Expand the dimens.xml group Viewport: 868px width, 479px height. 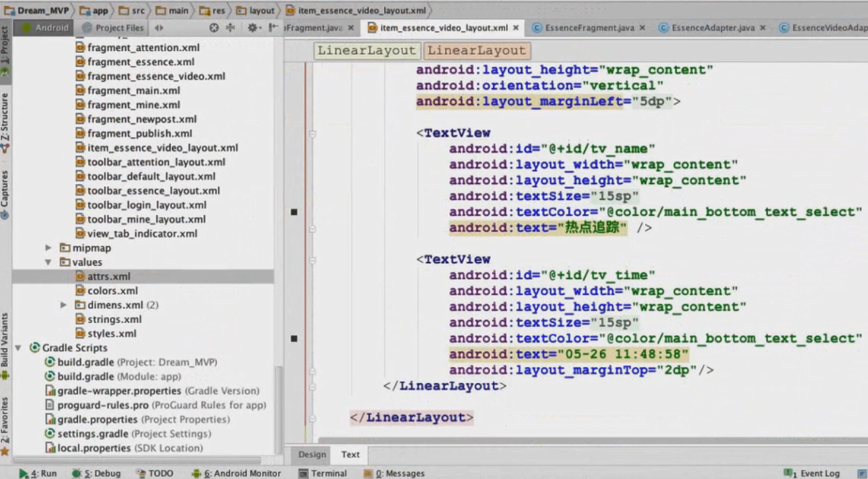[64, 305]
